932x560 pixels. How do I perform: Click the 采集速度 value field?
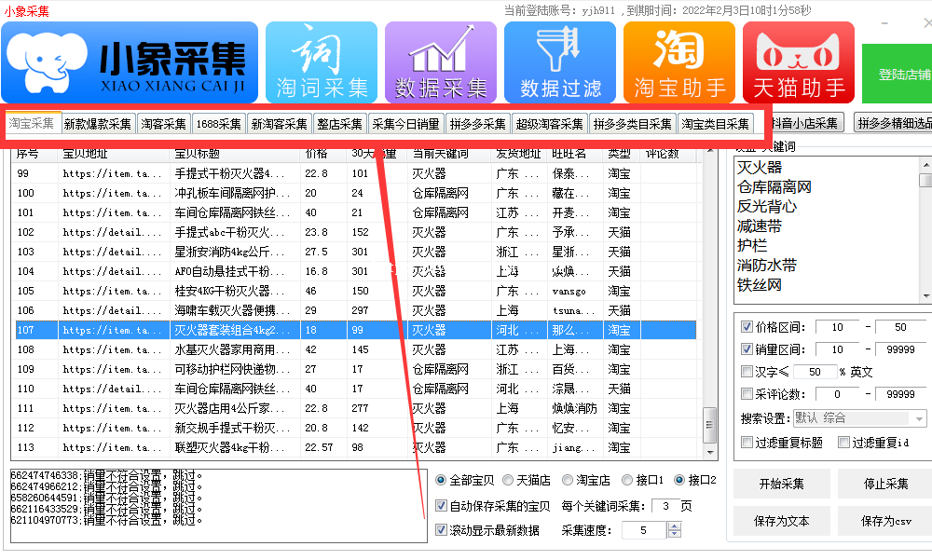(644, 529)
